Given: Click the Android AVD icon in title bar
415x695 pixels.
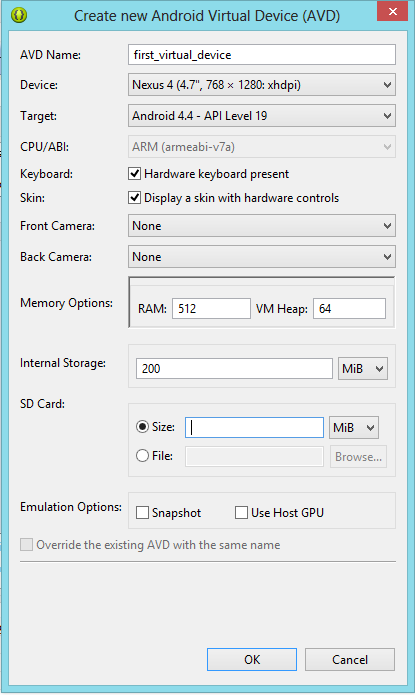Looking at the screenshot, I should 19,15.
